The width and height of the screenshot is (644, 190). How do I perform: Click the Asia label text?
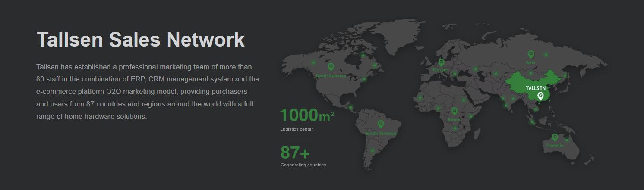[x=530, y=62]
